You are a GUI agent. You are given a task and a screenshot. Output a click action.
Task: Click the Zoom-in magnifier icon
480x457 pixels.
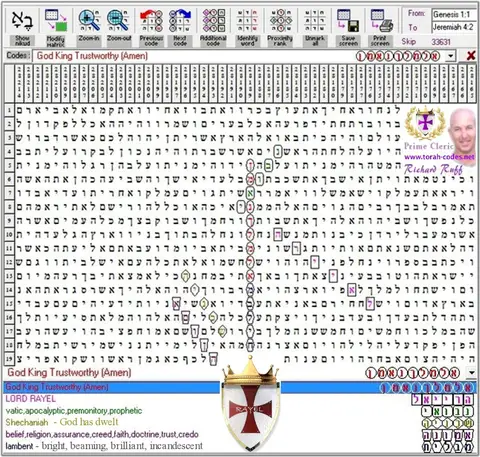click(89, 20)
